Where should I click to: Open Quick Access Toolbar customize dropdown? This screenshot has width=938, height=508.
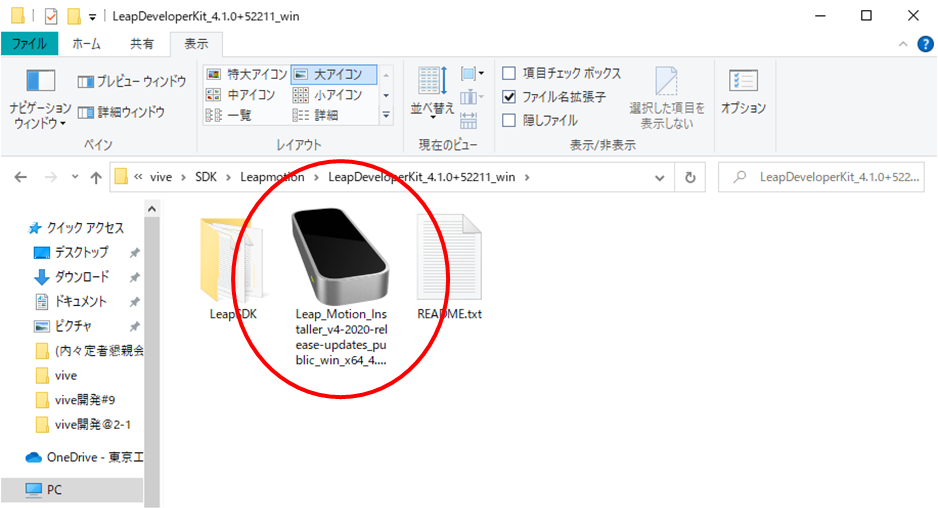tap(92, 17)
